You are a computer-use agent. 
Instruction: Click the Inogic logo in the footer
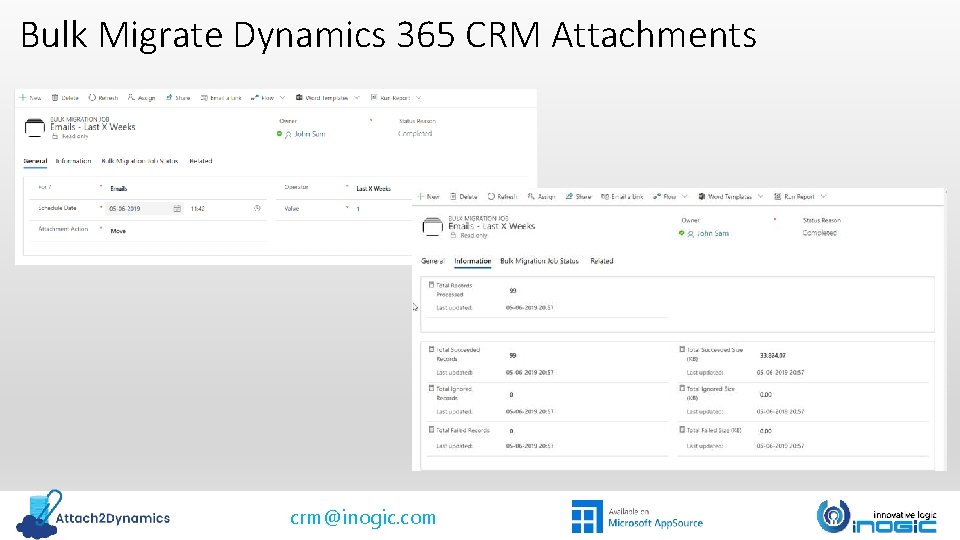[x=877, y=517]
